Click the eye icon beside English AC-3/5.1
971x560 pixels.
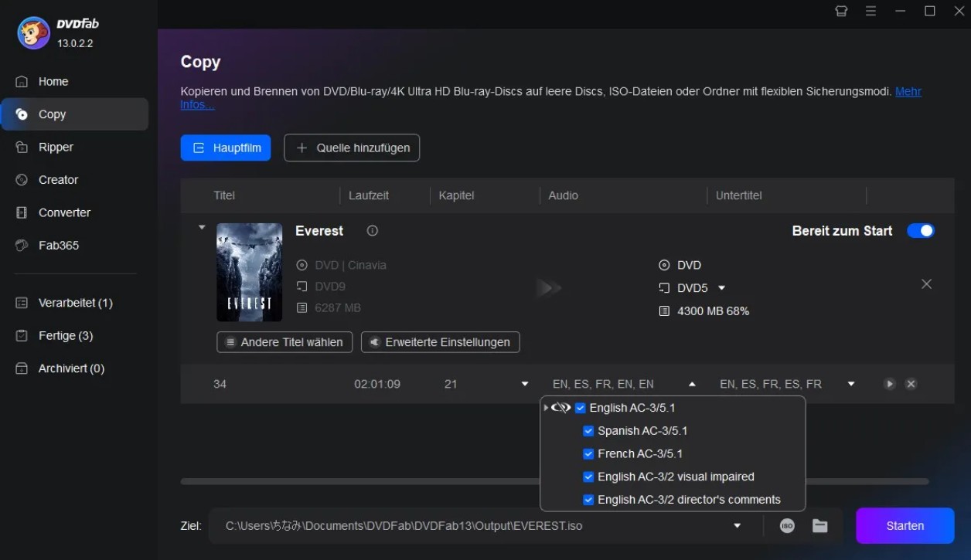[561, 408]
